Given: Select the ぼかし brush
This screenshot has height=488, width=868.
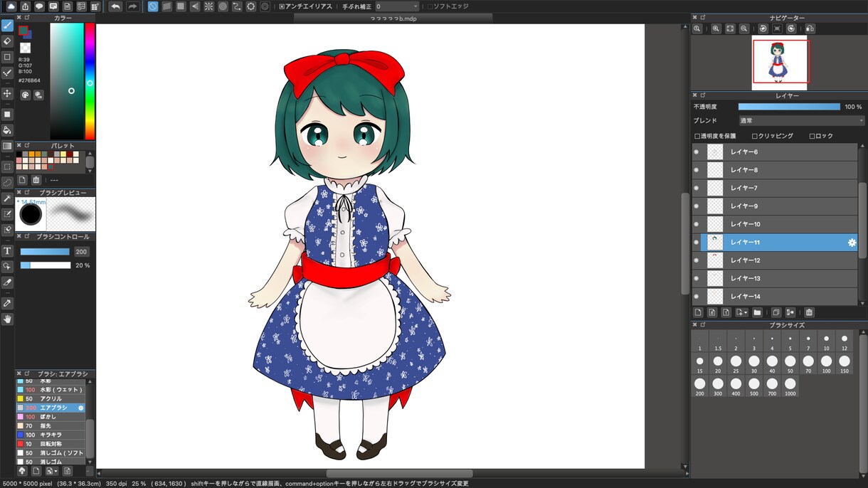Looking at the screenshot, I should tap(51, 417).
